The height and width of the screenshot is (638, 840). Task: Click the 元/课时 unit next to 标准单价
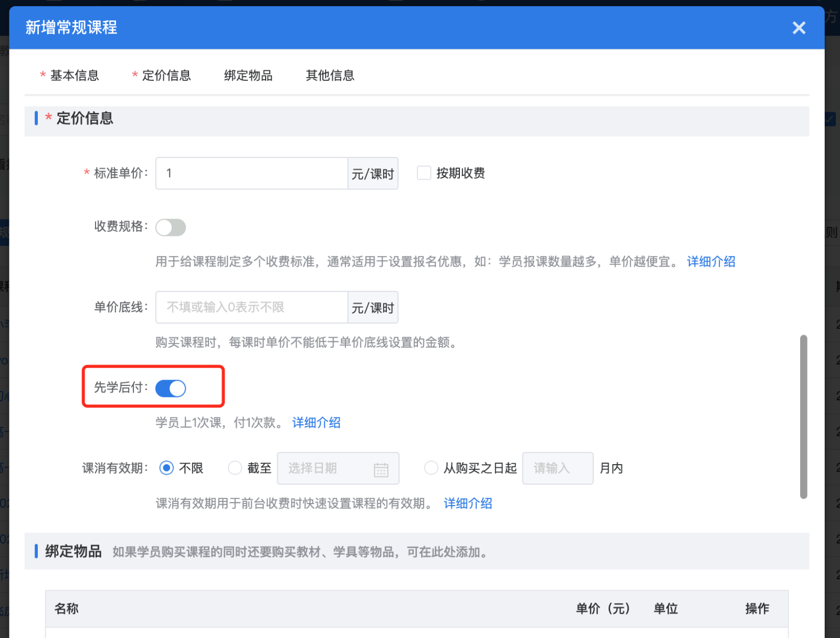click(373, 174)
